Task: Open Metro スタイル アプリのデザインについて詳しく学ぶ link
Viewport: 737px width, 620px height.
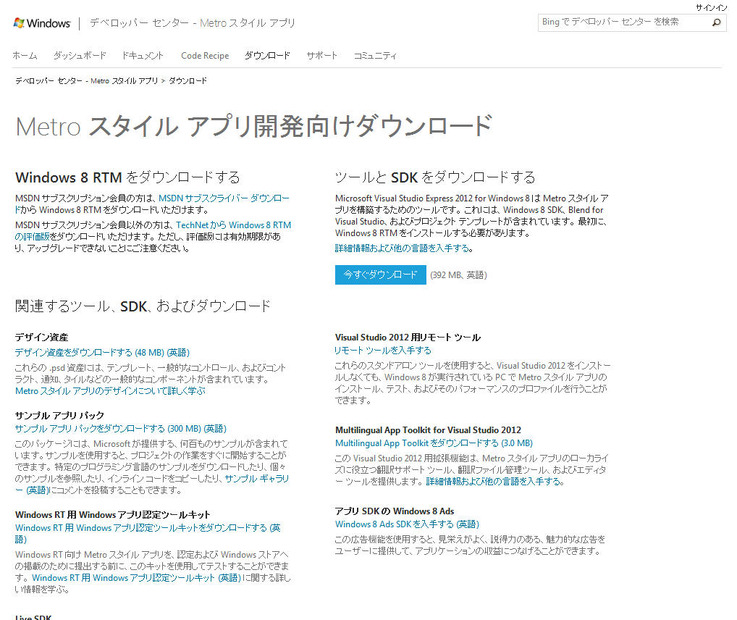Action: [110, 391]
